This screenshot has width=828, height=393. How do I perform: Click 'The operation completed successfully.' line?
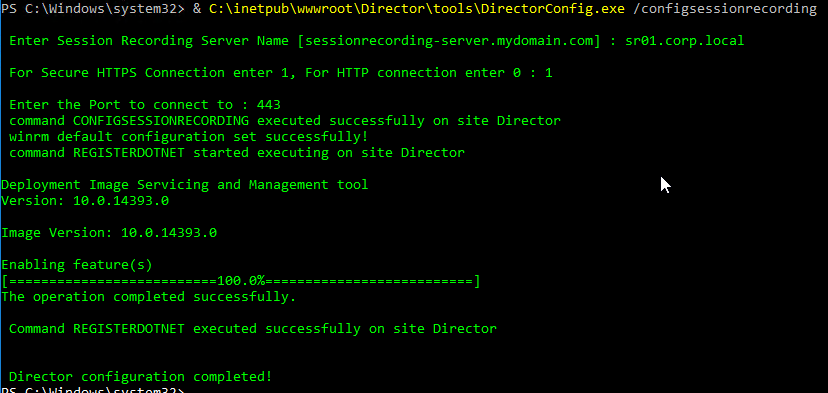coord(149,297)
